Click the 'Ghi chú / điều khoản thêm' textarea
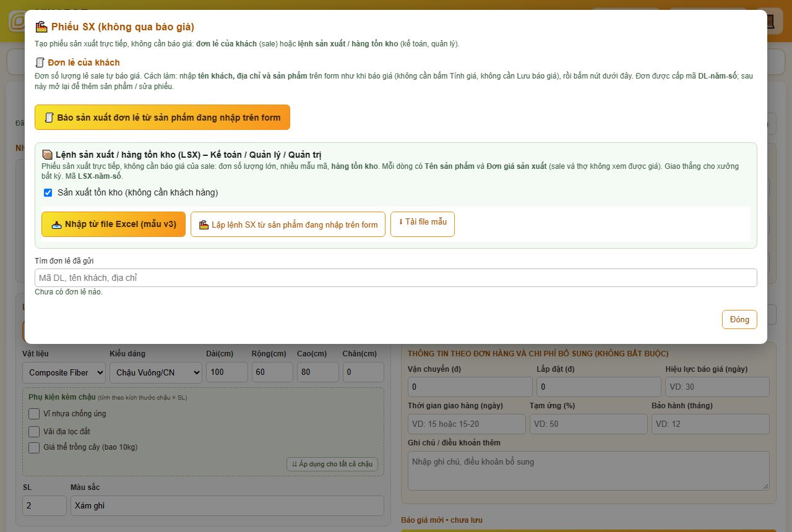Viewport: 792px width, 532px height. (x=588, y=471)
